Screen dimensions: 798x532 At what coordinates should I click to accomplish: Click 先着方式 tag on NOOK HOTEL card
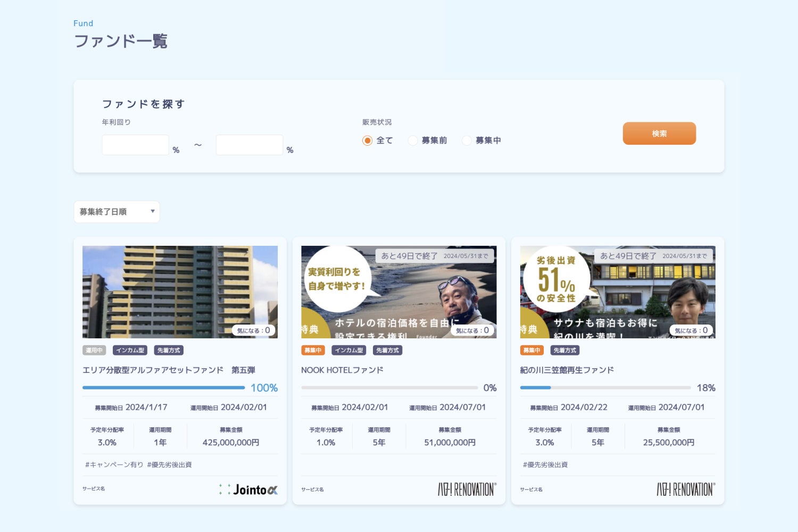tap(387, 350)
